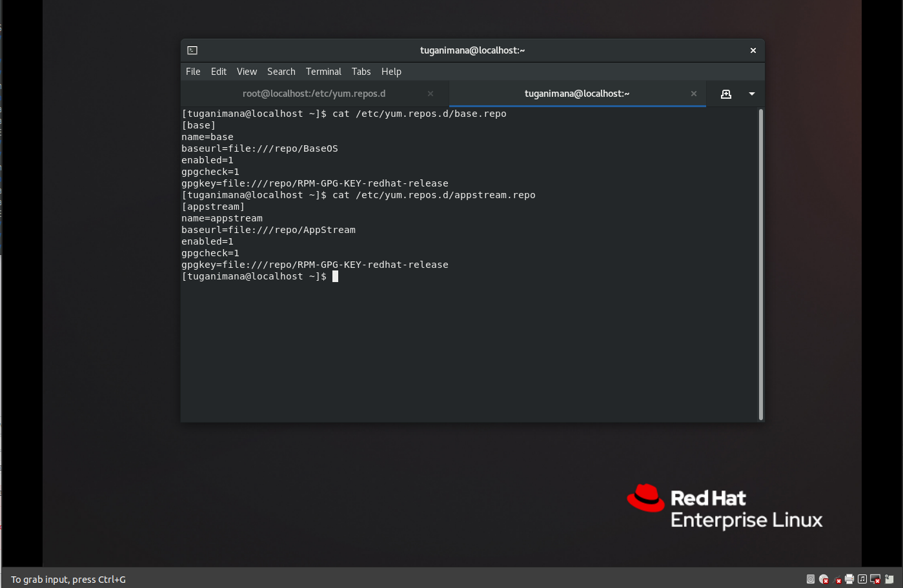Click the disconnected network adapter icon
Image resolution: width=903 pixels, height=588 pixels.
point(837,580)
